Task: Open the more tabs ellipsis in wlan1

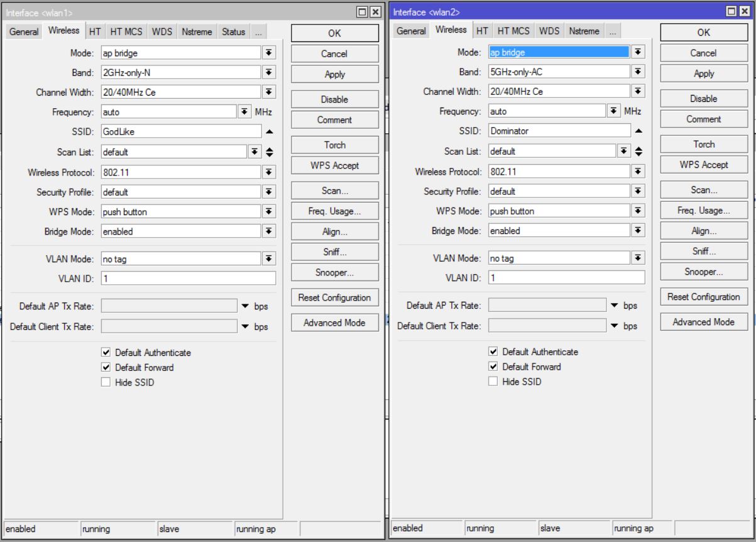Action: coord(258,31)
